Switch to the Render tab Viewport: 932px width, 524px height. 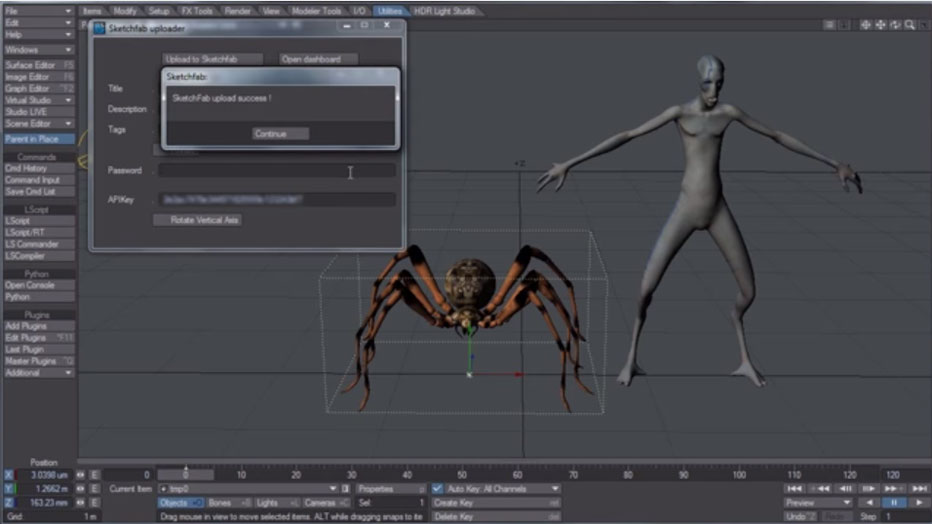[x=238, y=11]
